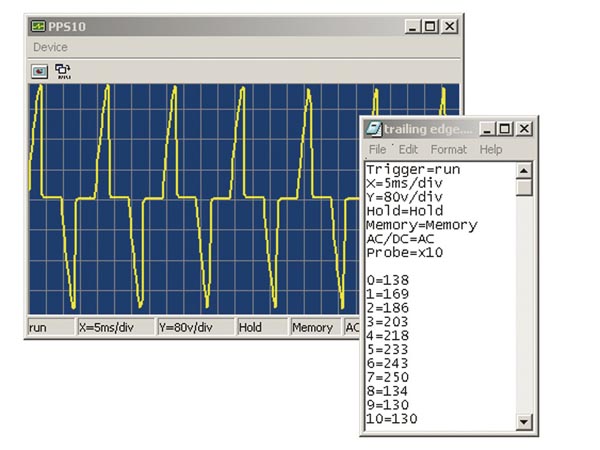Click the '1=169' sample line
Image resolution: width=600 pixels, height=450 pixels.
pos(388,294)
